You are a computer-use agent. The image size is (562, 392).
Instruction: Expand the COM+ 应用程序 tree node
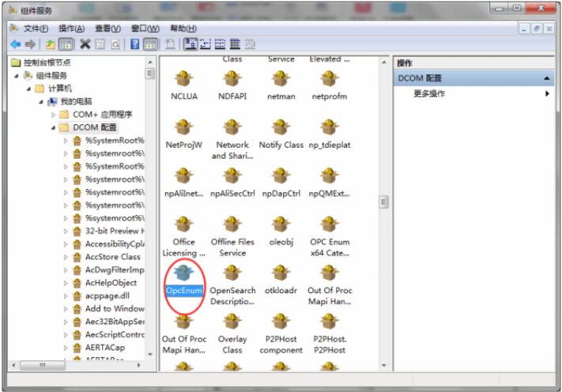[53, 115]
